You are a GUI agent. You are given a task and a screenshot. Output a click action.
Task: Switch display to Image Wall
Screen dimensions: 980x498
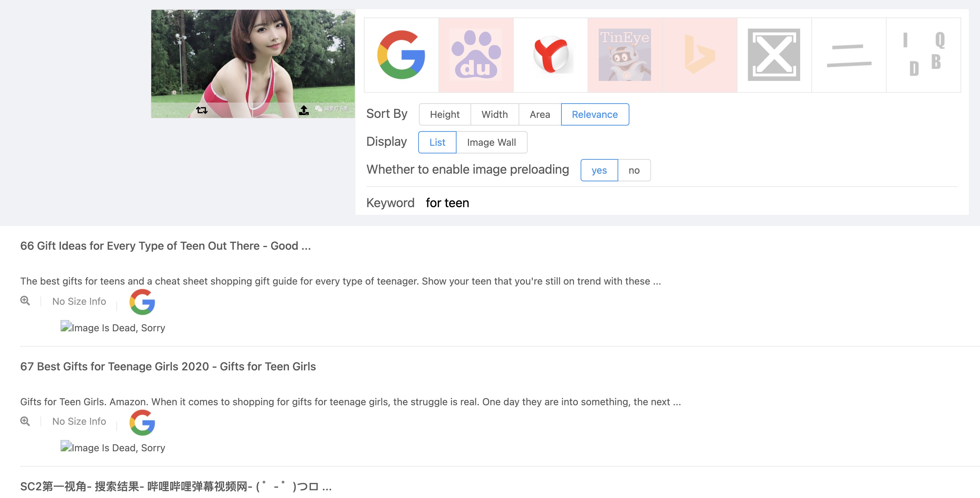pyautogui.click(x=491, y=142)
